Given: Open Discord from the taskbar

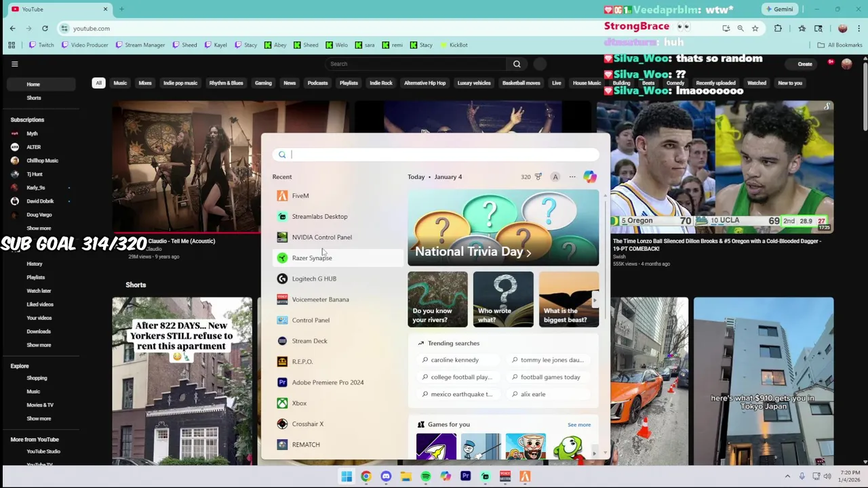Looking at the screenshot, I should (386, 476).
